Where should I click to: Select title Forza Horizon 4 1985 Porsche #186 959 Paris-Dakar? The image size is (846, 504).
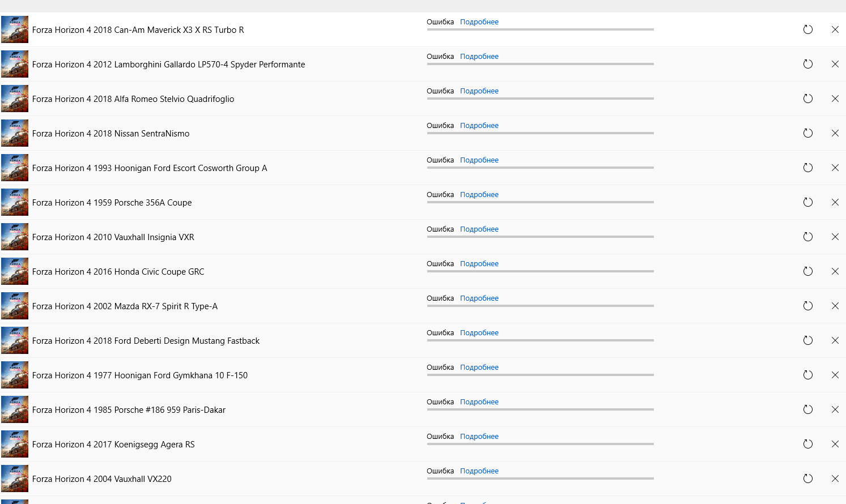pos(129,410)
